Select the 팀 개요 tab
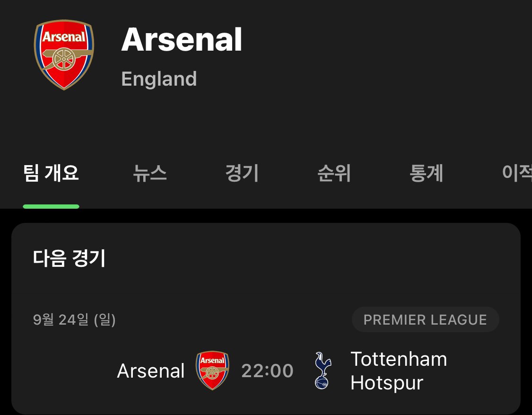 [x=51, y=173]
